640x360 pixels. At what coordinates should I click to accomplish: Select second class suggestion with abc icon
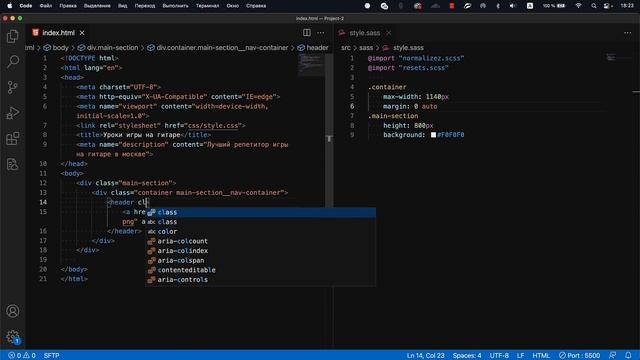(x=260, y=222)
